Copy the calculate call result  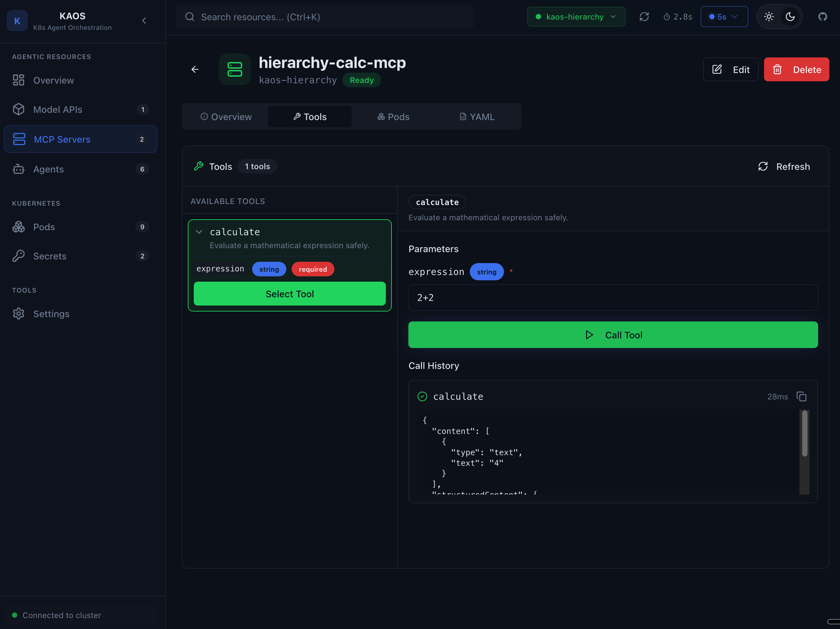coord(801,396)
